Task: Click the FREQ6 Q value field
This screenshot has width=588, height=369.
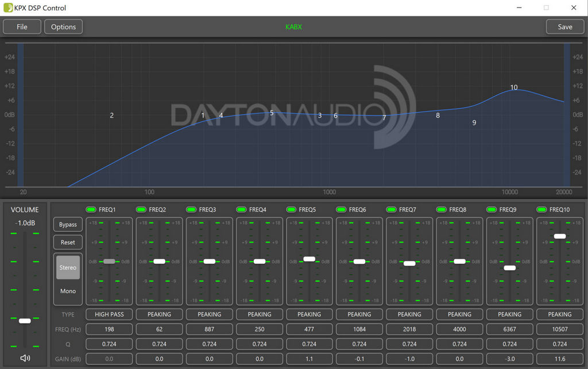Action: tap(359, 344)
